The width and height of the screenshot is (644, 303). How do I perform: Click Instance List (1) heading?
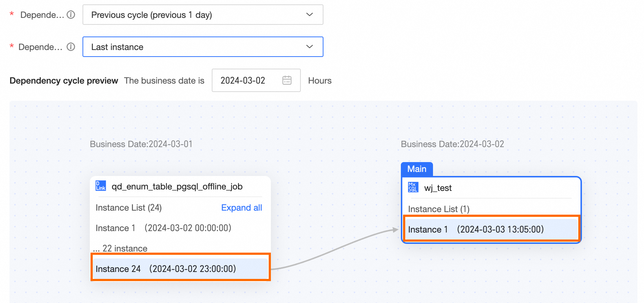click(x=439, y=209)
